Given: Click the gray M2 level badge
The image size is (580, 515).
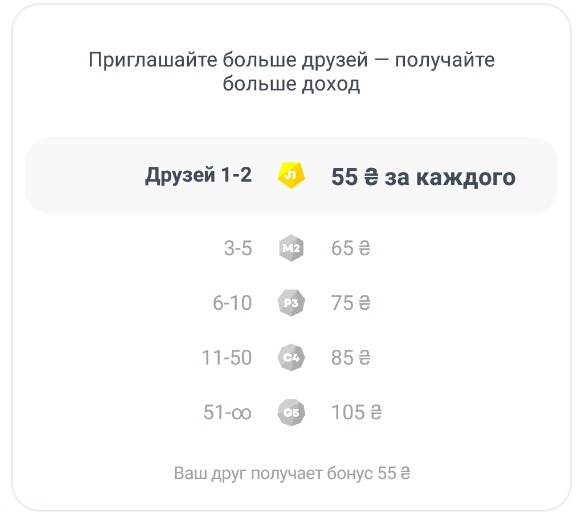Looking at the screenshot, I should click(291, 248).
